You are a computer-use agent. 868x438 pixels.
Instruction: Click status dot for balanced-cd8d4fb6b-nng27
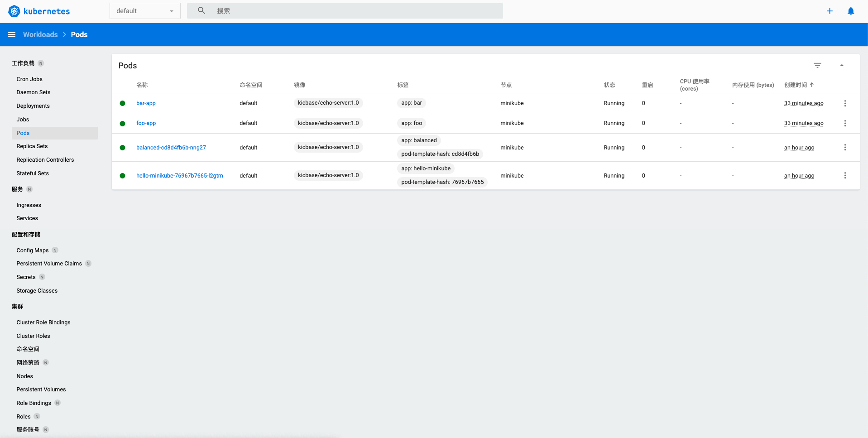click(x=122, y=148)
